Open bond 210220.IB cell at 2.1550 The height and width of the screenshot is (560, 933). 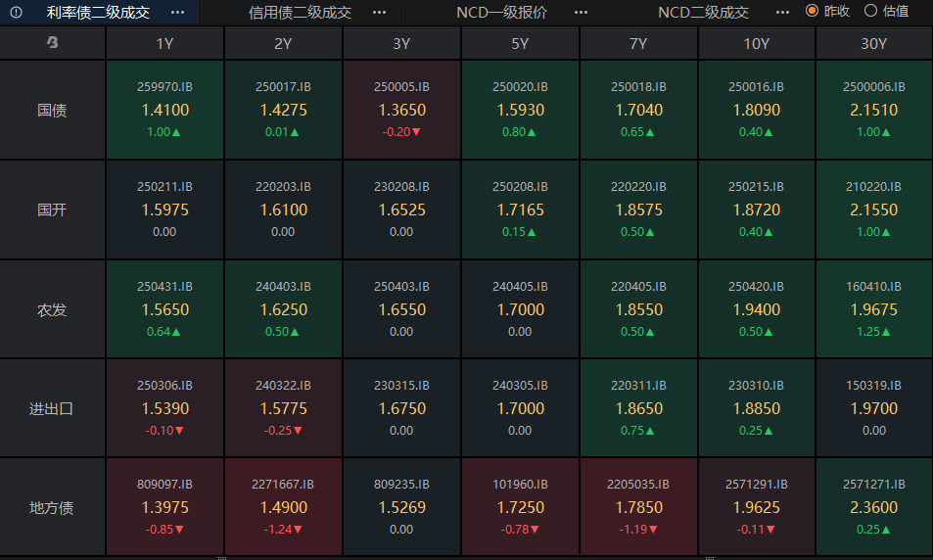(x=874, y=210)
